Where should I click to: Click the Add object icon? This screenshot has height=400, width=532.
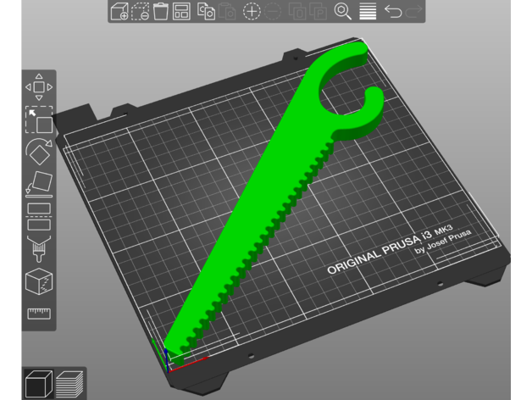(x=119, y=11)
